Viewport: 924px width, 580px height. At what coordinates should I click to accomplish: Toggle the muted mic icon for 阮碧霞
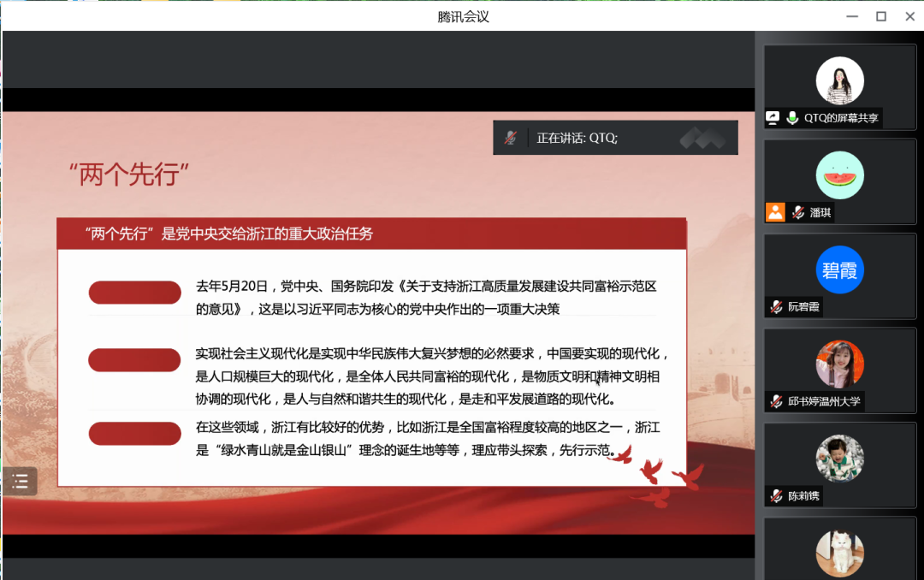tap(776, 307)
